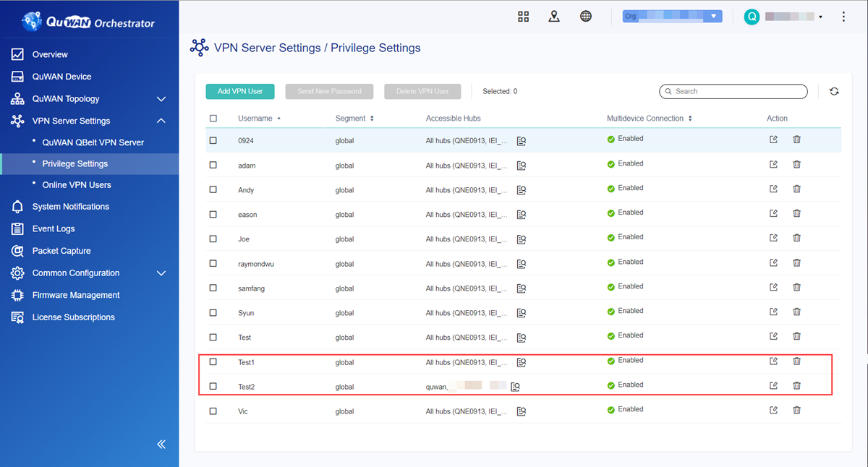Click the Add VPN User button
The width and height of the screenshot is (868, 467).
pos(240,92)
